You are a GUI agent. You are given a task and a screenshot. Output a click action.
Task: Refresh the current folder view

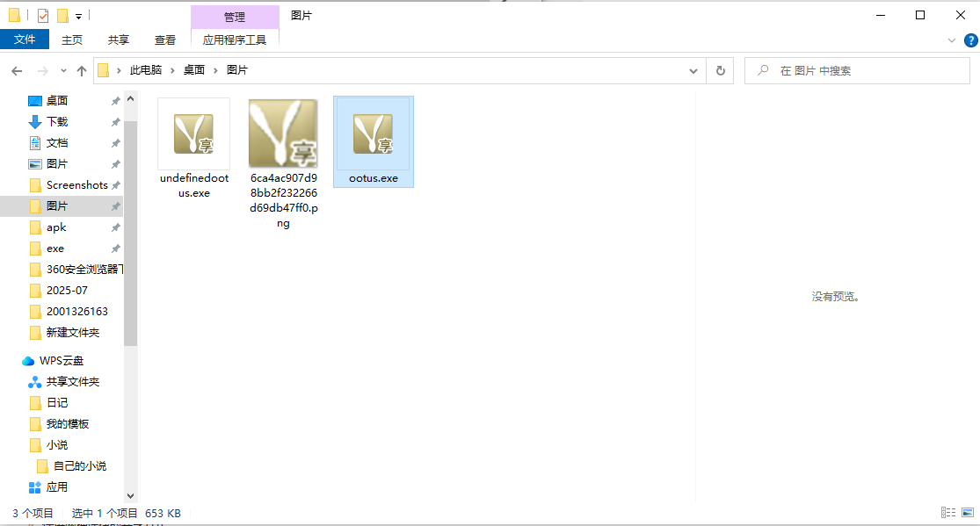coord(720,70)
